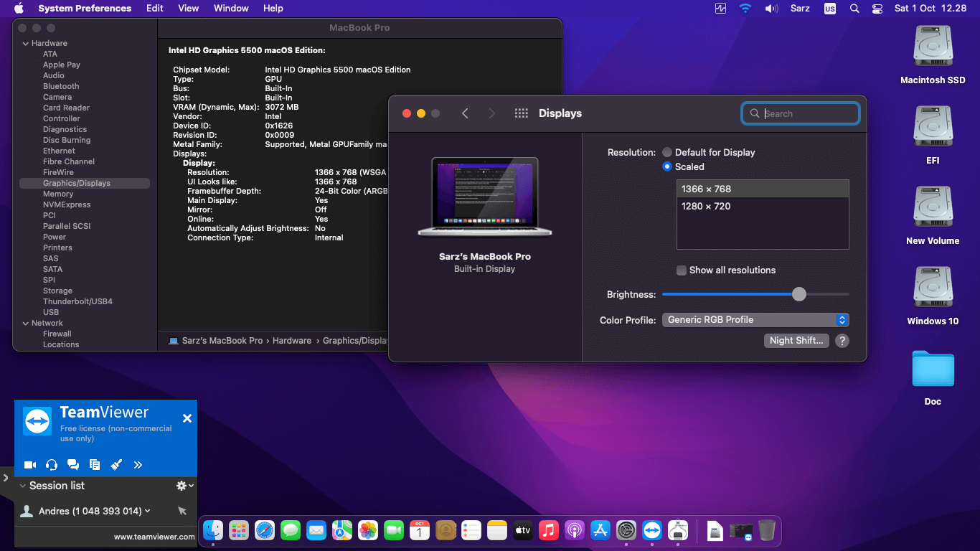Show more TeamViewer session actions

138,464
